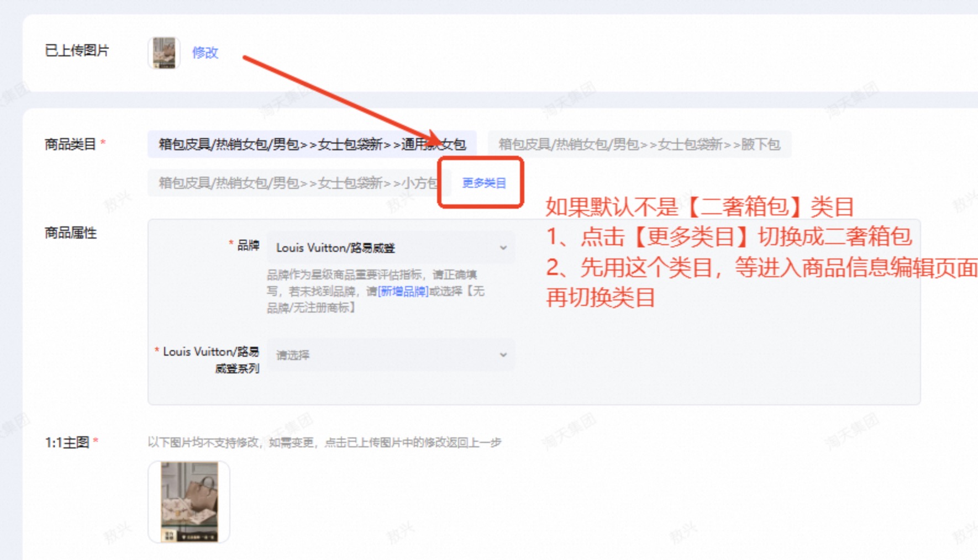The image size is (978, 560).
Task: Click the 修改 link next to uploaded image
Action: click(205, 52)
